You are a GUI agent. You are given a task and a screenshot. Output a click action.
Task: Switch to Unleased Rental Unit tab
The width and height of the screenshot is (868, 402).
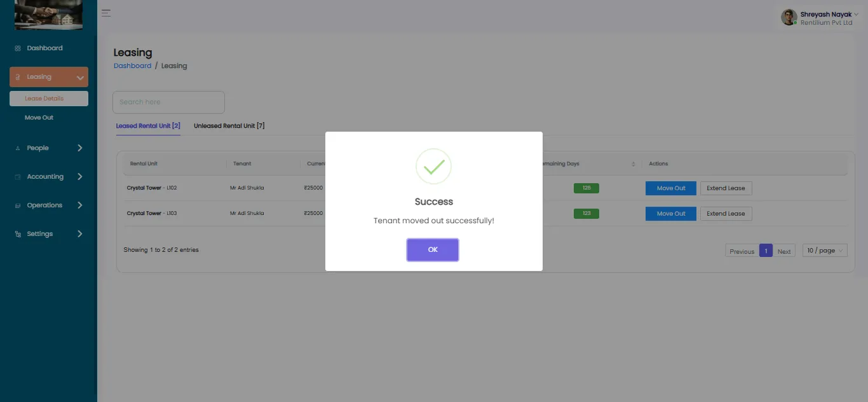(x=229, y=126)
